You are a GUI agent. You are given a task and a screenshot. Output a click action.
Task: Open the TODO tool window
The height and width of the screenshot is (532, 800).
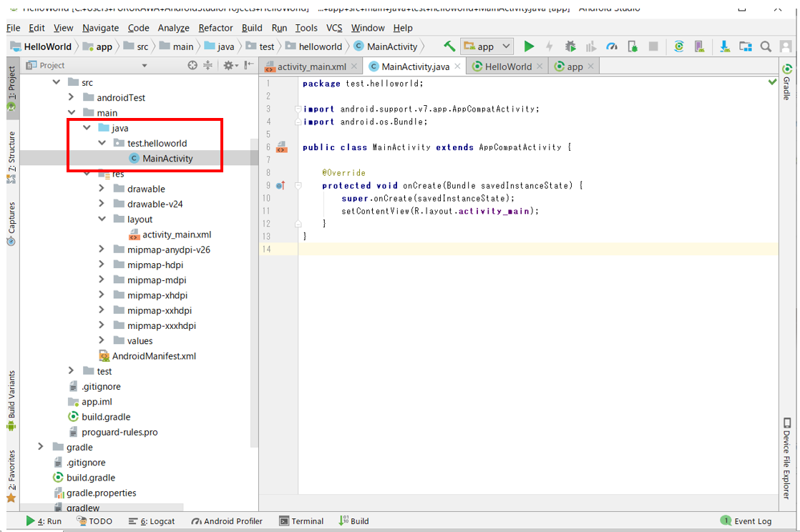[x=94, y=521]
